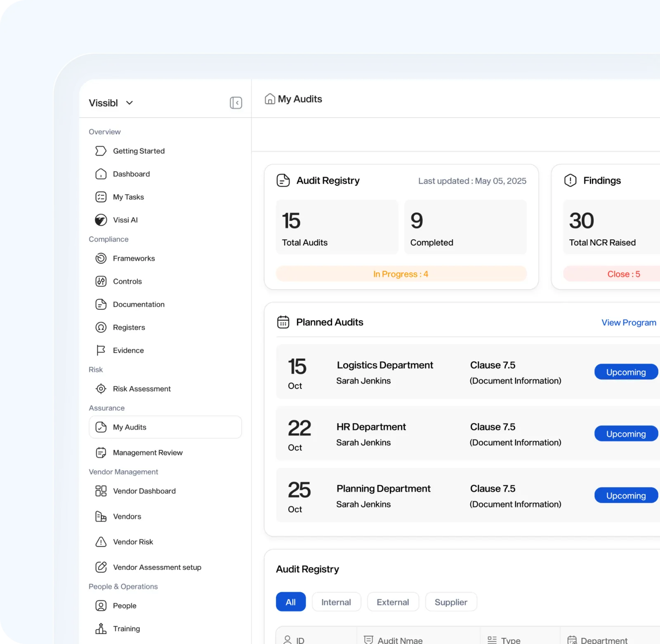Open Management Review menu item
Image resolution: width=660 pixels, height=644 pixels.
point(148,453)
